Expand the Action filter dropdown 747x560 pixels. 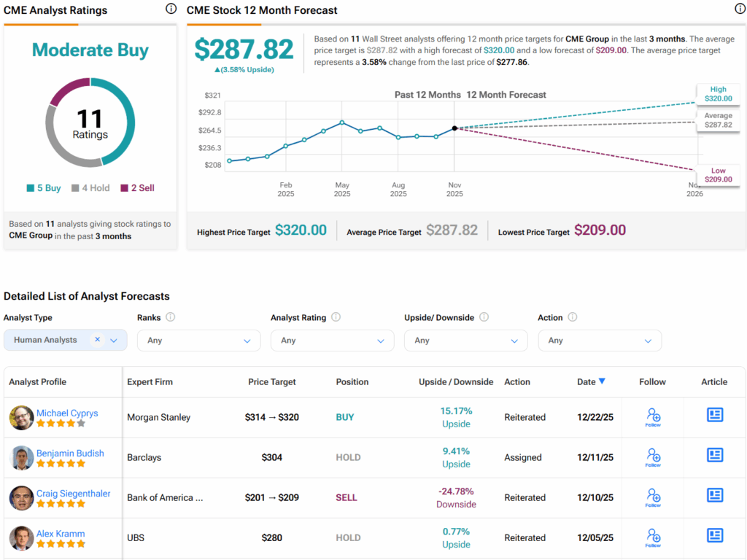pyautogui.click(x=600, y=341)
